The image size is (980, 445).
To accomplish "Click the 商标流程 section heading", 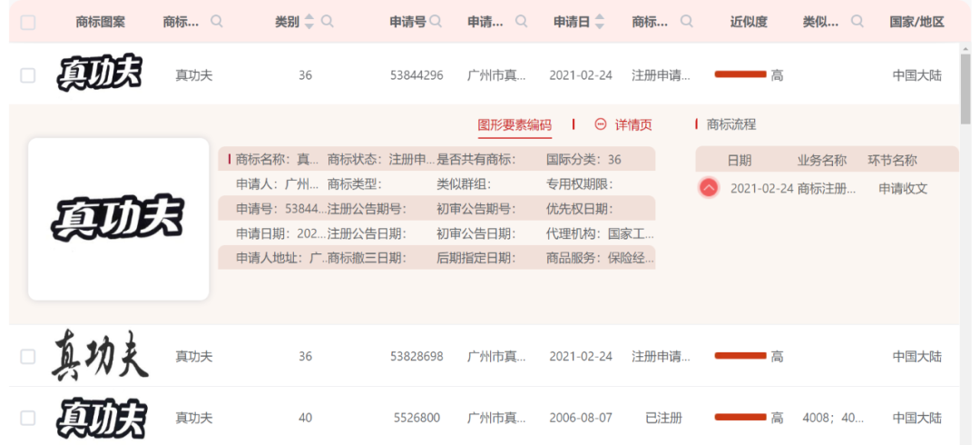I will (x=731, y=124).
